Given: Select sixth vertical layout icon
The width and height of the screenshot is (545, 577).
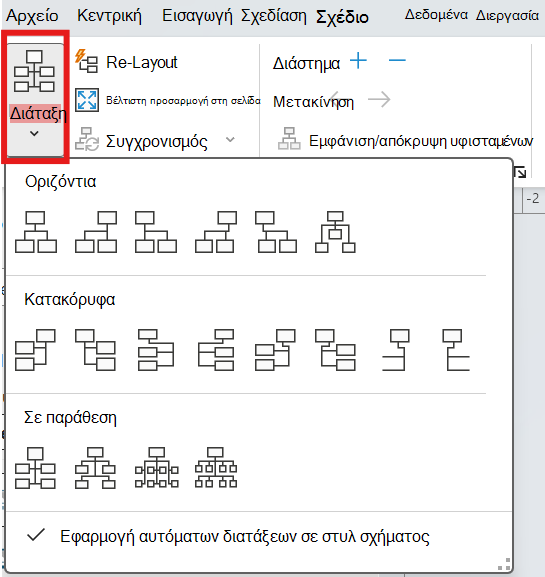Looking at the screenshot, I should pyautogui.click(x=335, y=350).
